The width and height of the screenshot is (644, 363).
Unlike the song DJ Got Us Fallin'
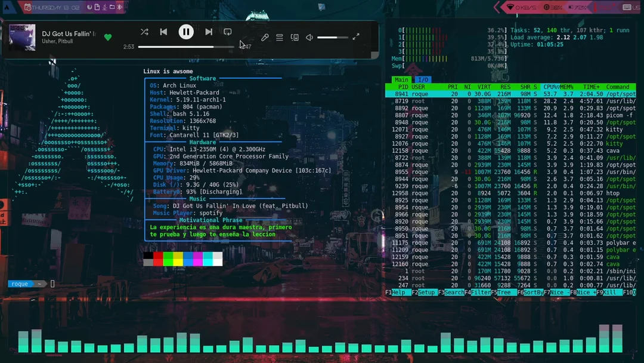pos(108,37)
